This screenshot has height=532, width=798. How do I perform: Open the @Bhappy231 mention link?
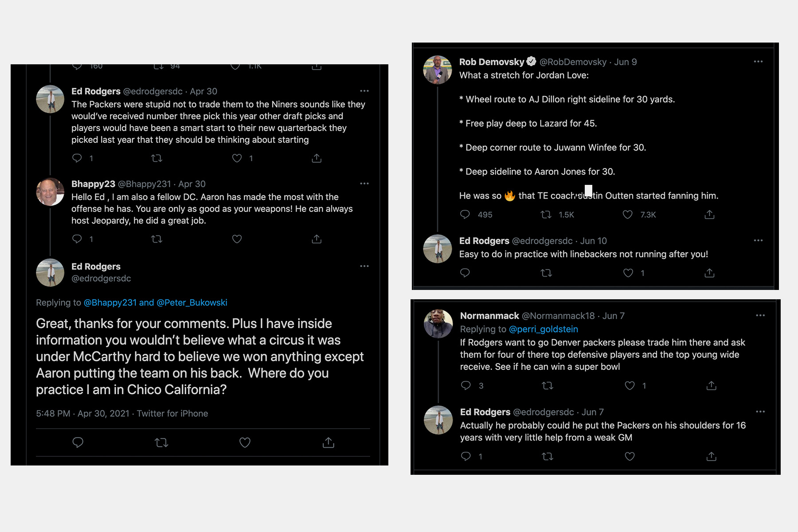110,302
